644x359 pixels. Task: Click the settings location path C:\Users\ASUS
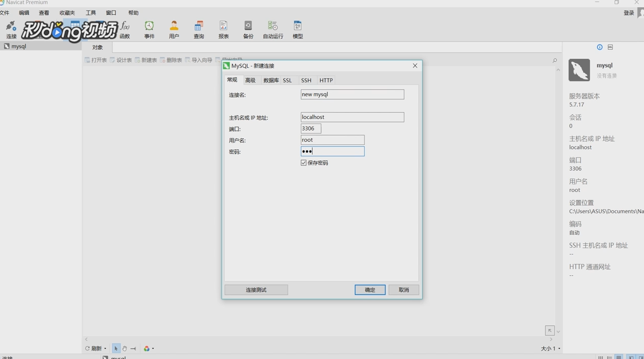[x=606, y=211]
